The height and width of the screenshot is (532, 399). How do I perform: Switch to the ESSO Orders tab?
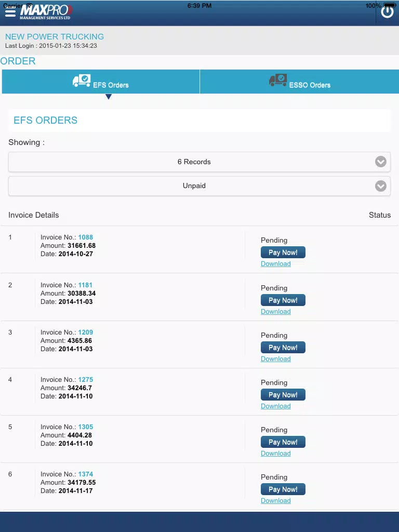[299, 82]
